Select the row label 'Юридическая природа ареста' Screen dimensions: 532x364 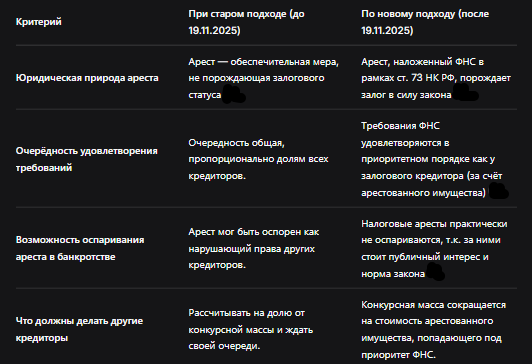[x=87, y=78]
